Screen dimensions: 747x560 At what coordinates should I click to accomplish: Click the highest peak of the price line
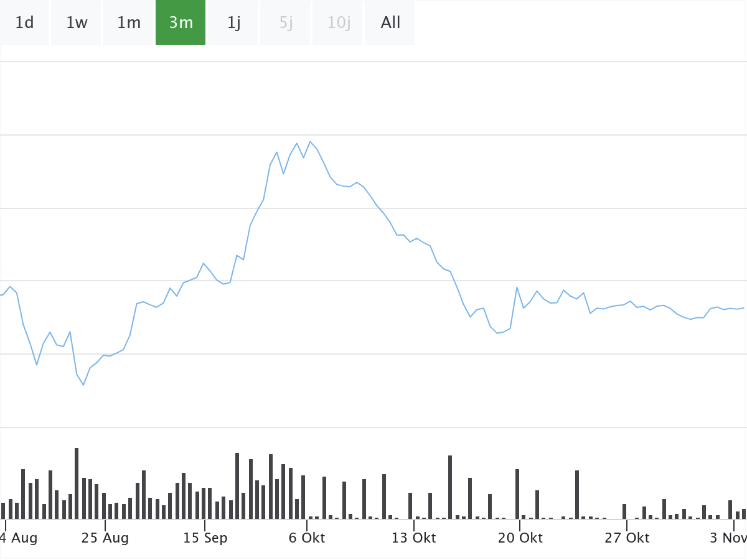[310, 142]
